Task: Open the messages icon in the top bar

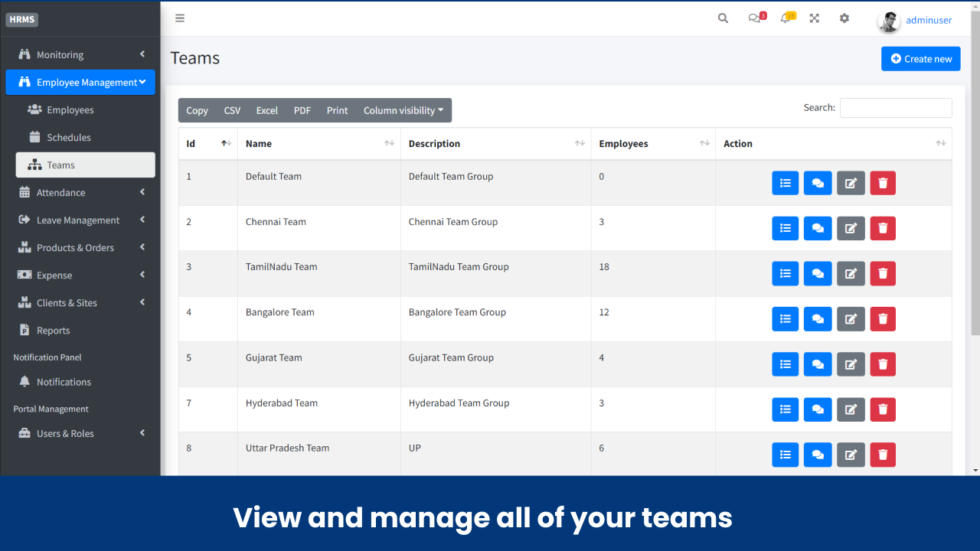Action: tap(754, 18)
